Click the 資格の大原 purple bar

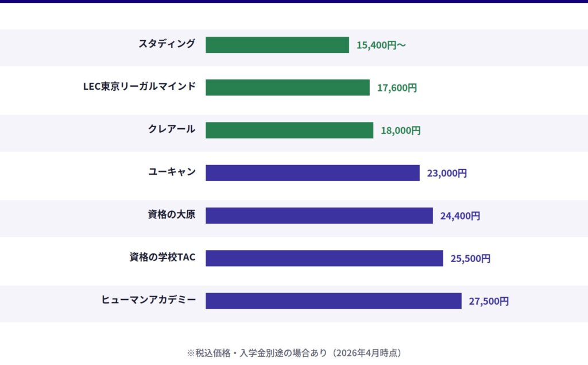pyautogui.click(x=319, y=216)
